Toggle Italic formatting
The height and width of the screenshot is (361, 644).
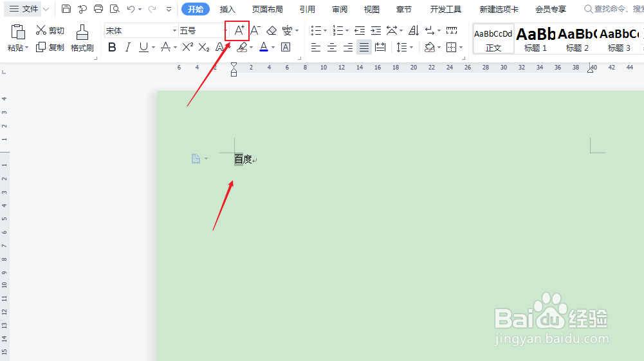(x=128, y=48)
